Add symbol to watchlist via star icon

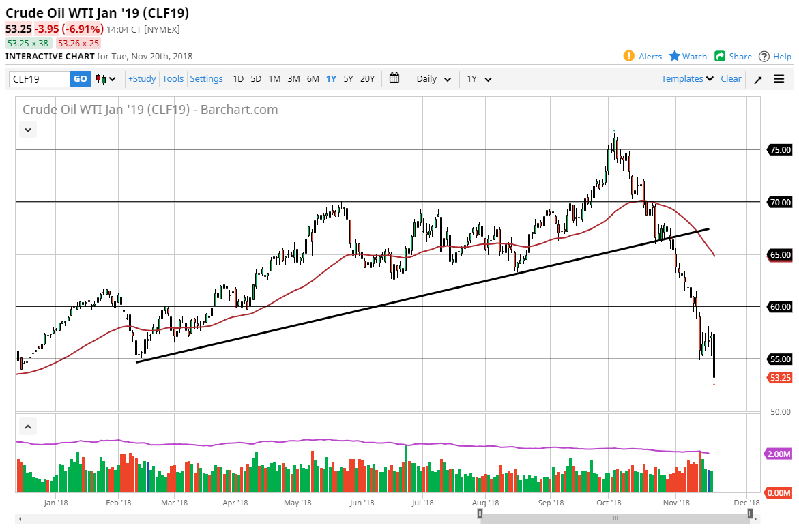click(x=675, y=57)
